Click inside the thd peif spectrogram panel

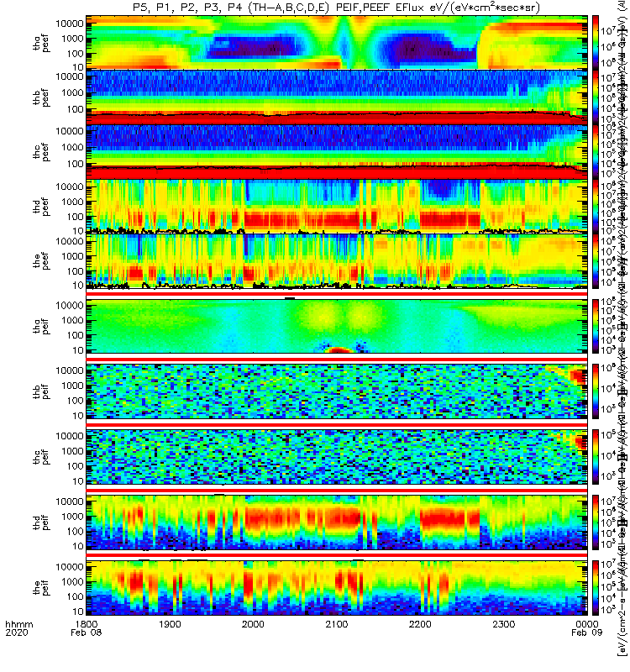pos(337,522)
